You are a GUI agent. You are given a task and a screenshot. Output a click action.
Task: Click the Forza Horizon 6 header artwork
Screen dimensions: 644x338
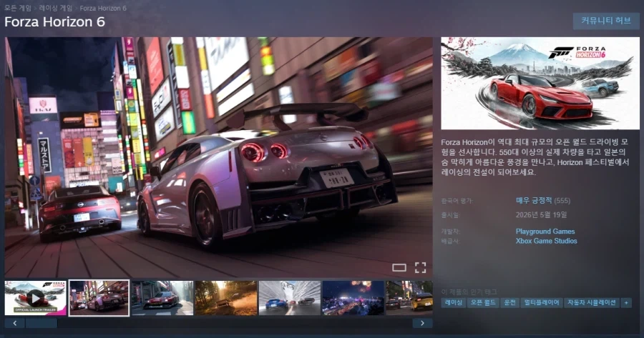[540, 84]
